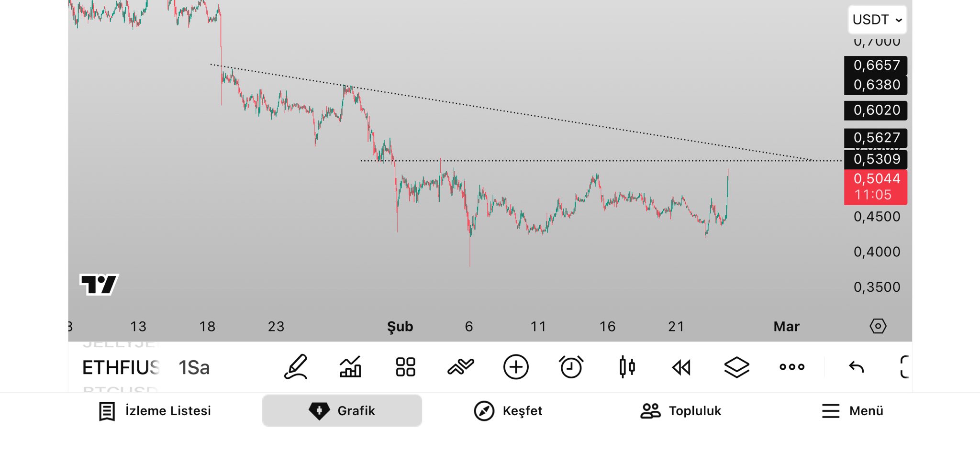Open chart settings hexagon icon on time axis
This screenshot has height=452, width=980.
coord(878,326)
